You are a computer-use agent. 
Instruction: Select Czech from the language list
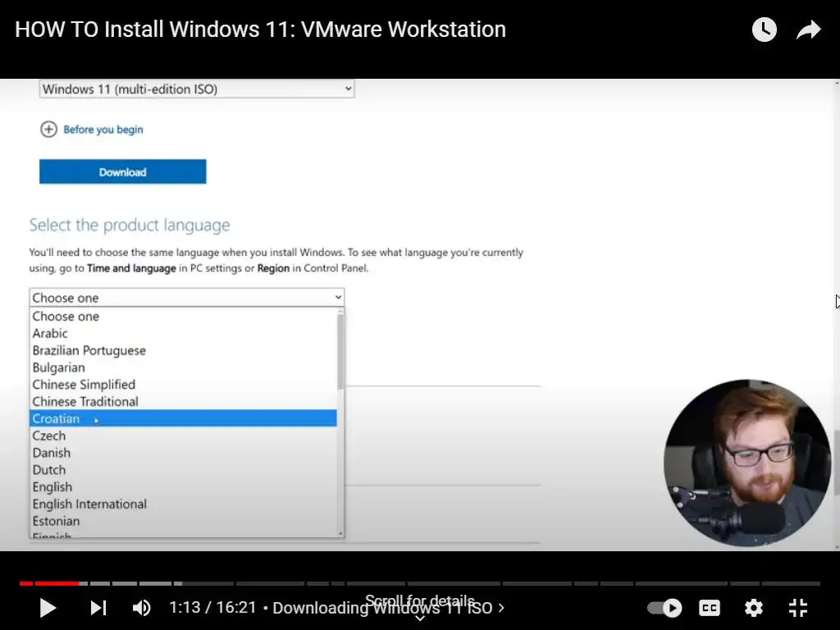coord(183,436)
